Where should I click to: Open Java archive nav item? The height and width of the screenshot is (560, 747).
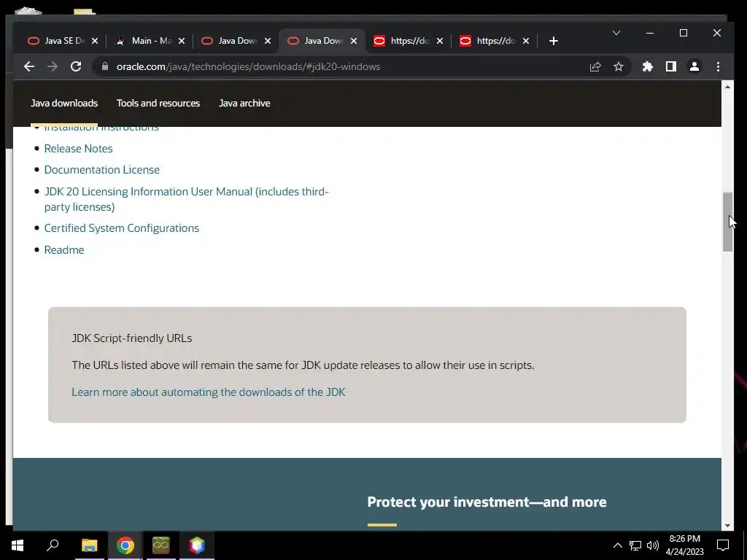(x=244, y=104)
